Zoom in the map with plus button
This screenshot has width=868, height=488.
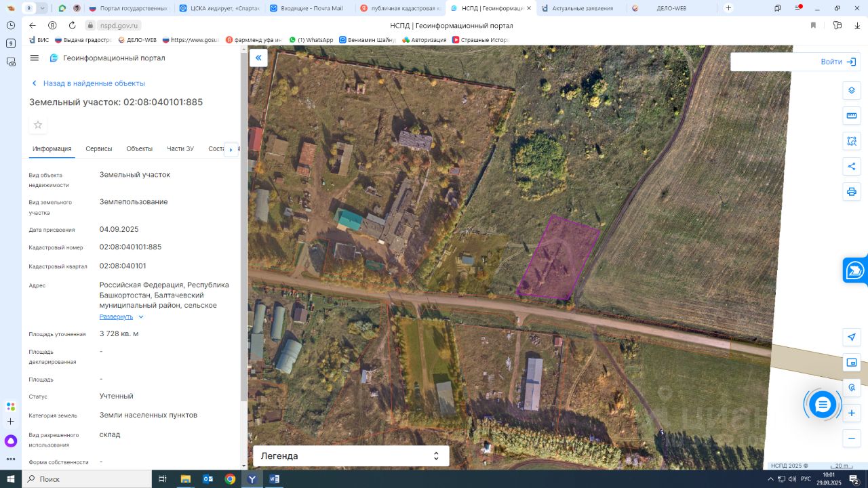[852, 413]
